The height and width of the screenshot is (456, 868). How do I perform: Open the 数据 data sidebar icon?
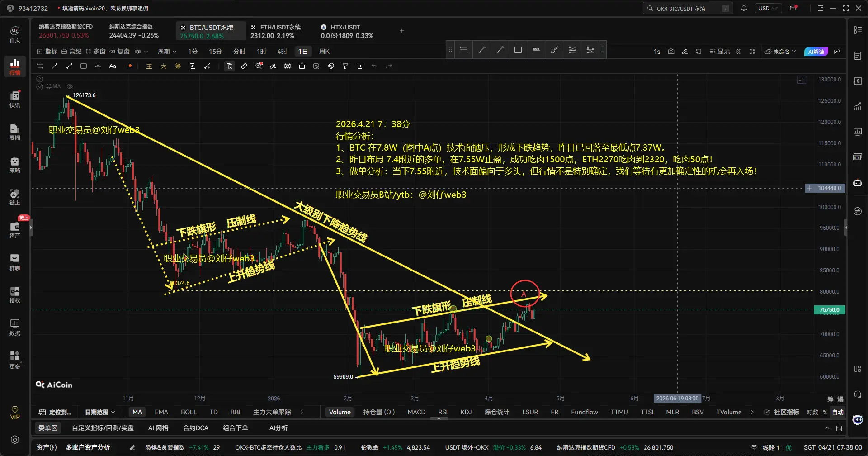click(15, 327)
